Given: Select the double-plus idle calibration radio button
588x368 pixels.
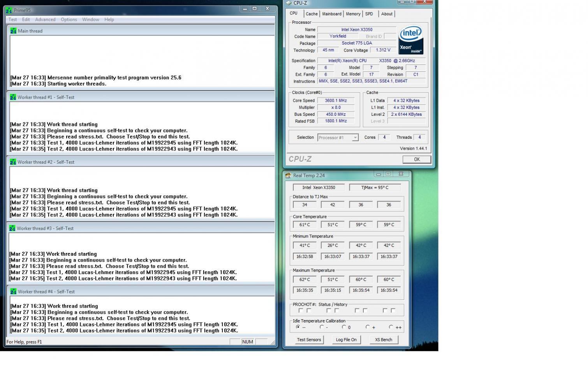Looking at the screenshot, I should 391,327.
